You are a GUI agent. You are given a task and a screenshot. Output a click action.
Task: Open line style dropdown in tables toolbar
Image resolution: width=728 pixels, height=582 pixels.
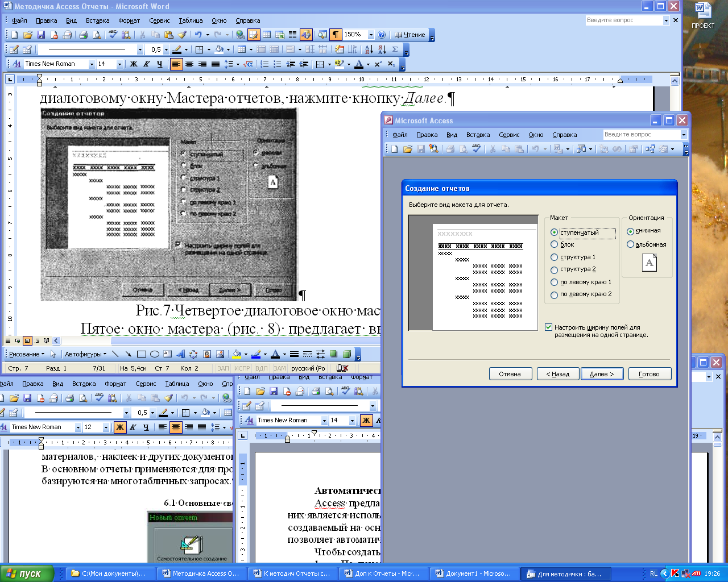(x=140, y=49)
